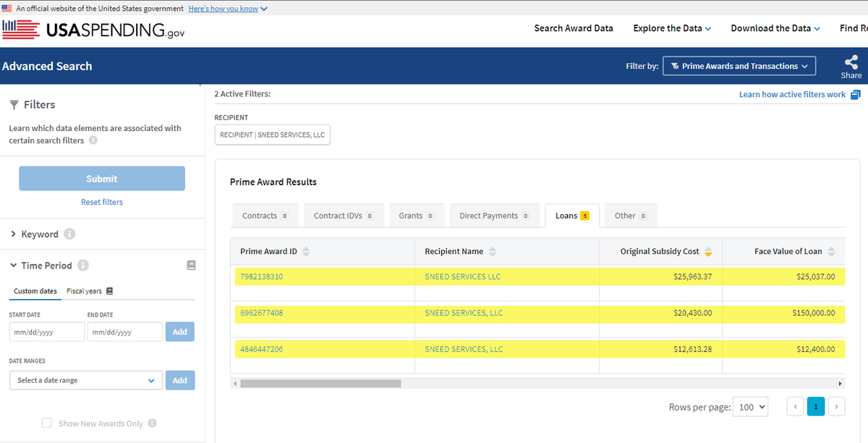Open Select a date range dropdown

coord(85,380)
